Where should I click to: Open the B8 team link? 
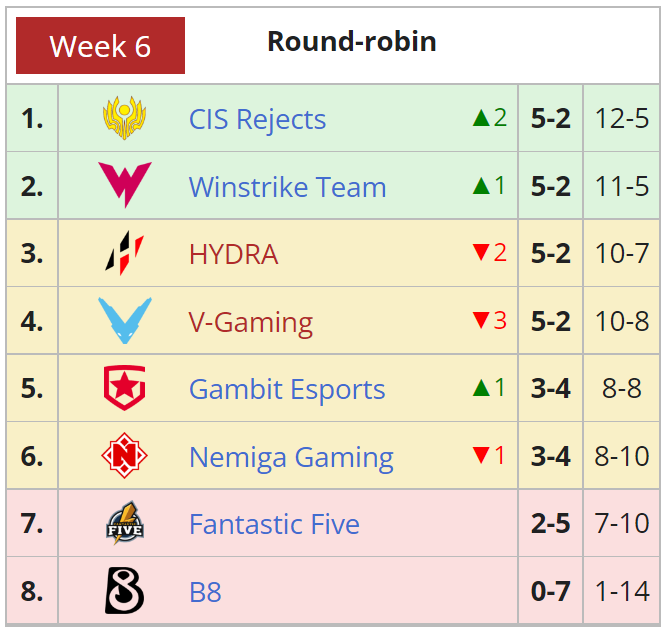point(205,592)
